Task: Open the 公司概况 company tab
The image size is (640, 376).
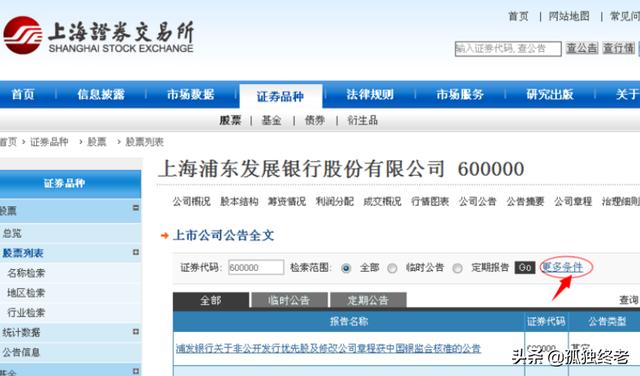Action: (x=191, y=201)
